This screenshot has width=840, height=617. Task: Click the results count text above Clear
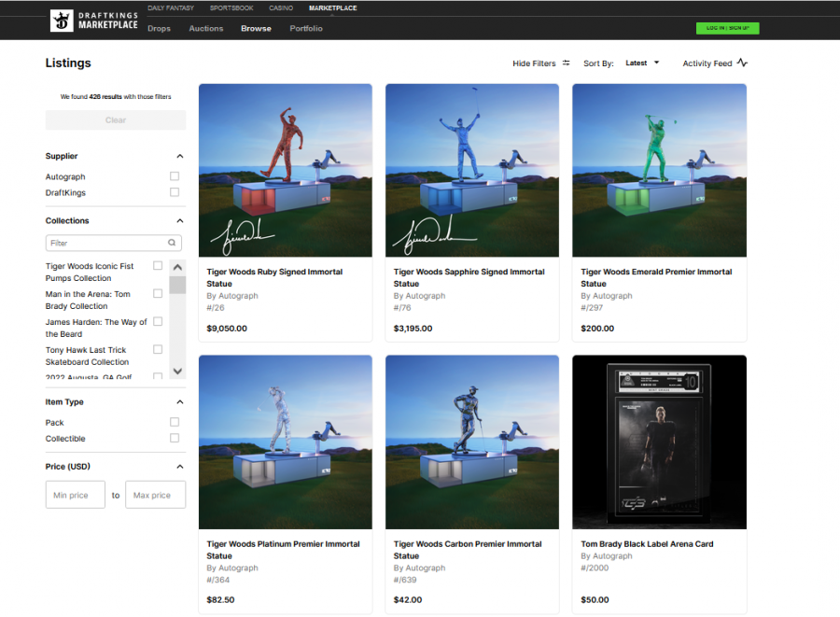coord(116,97)
